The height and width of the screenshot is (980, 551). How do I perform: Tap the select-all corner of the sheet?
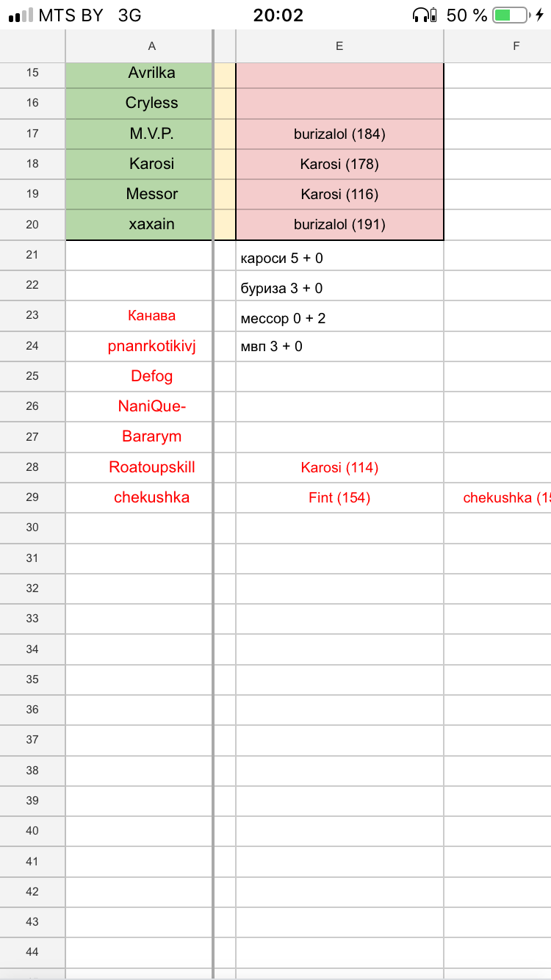coord(32,46)
